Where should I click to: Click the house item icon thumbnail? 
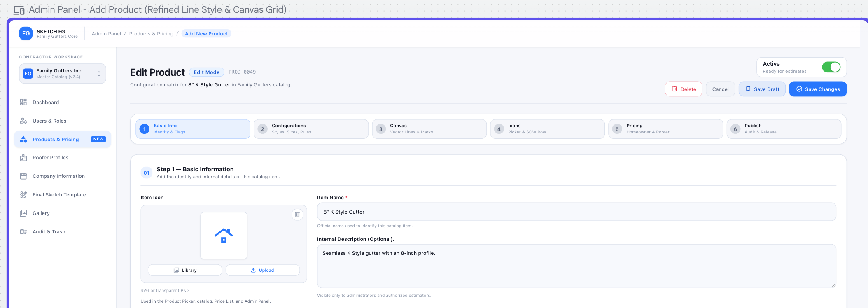click(x=224, y=236)
